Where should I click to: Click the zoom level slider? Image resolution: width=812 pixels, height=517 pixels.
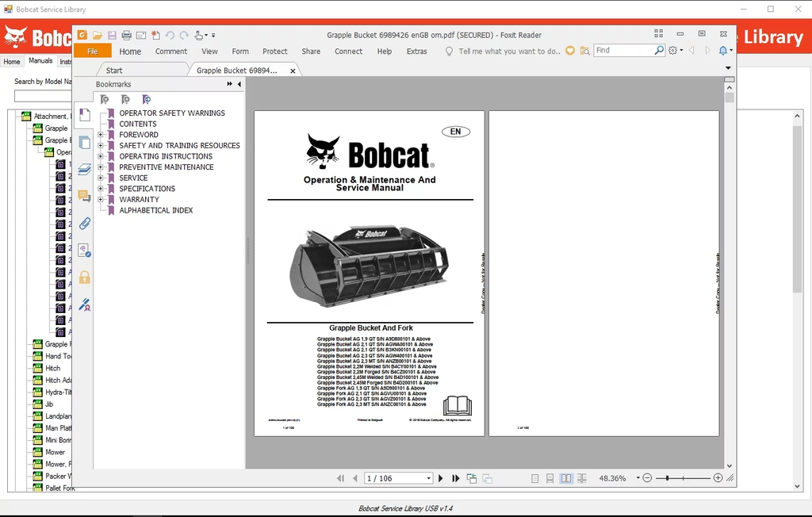click(x=682, y=478)
